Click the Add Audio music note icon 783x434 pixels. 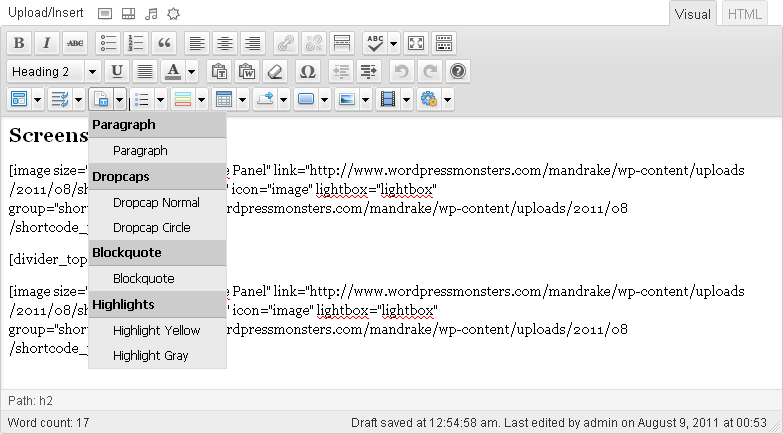(x=151, y=14)
